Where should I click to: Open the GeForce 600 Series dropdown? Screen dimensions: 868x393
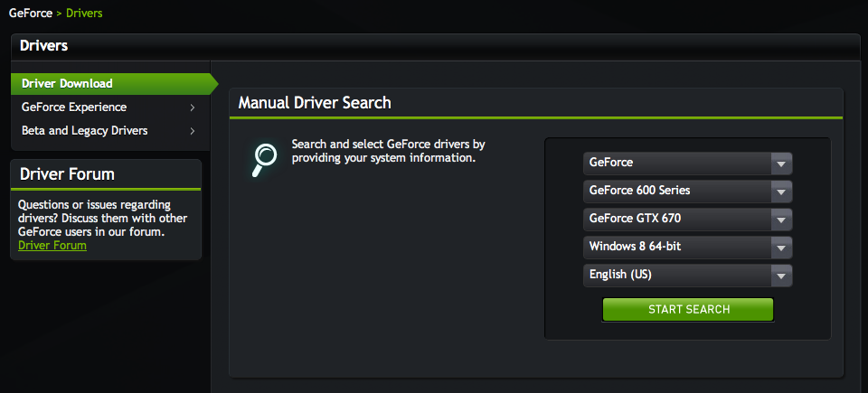click(x=687, y=191)
